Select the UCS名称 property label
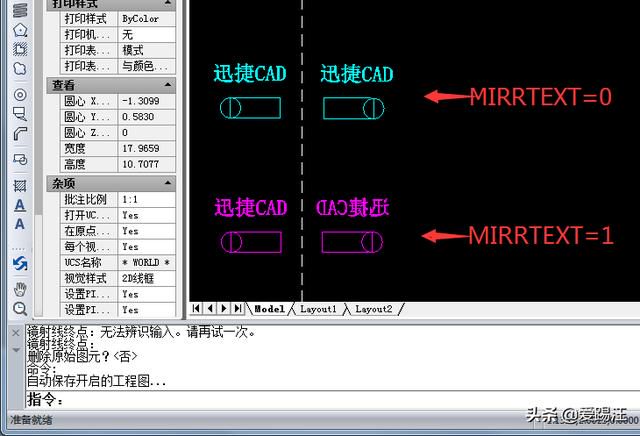This screenshot has height=436, width=640. pyautogui.click(x=89, y=262)
